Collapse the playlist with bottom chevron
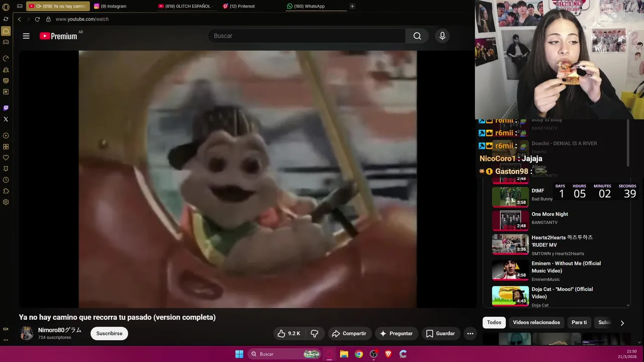This screenshot has width=644, height=362. pos(628,305)
